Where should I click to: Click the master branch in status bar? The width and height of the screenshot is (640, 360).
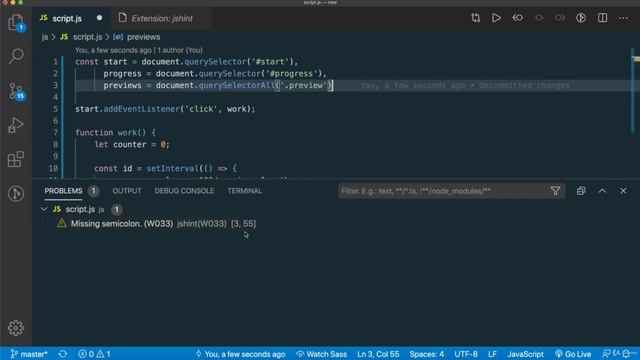[x=29, y=354]
